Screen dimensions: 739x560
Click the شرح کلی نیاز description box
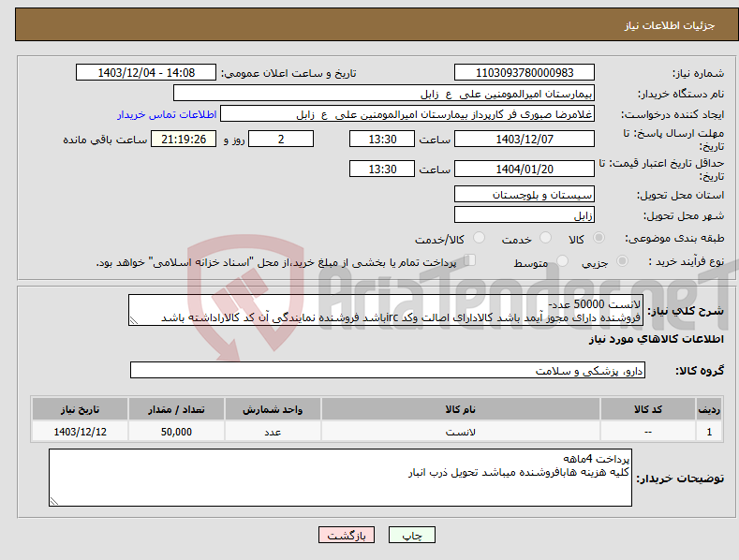click(386, 310)
